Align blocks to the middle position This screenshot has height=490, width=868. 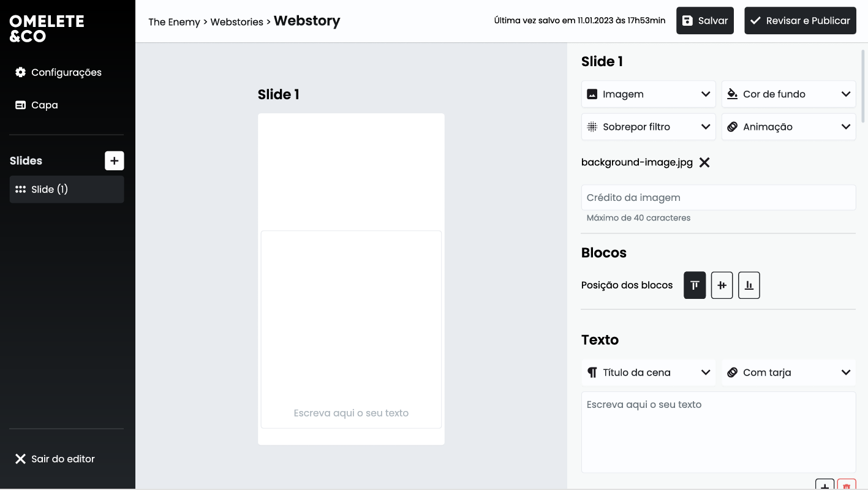[722, 285]
